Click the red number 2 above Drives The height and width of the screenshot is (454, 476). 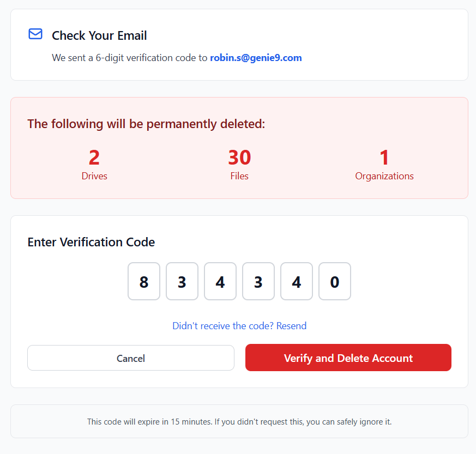tap(94, 158)
